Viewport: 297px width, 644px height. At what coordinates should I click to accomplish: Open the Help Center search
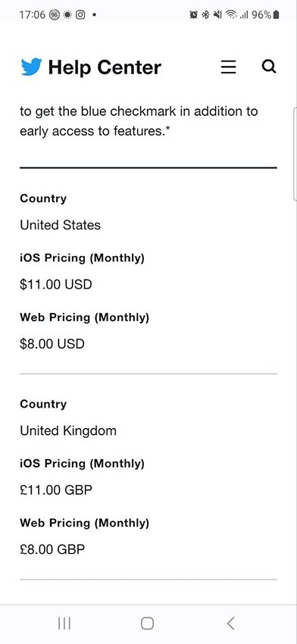click(269, 67)
